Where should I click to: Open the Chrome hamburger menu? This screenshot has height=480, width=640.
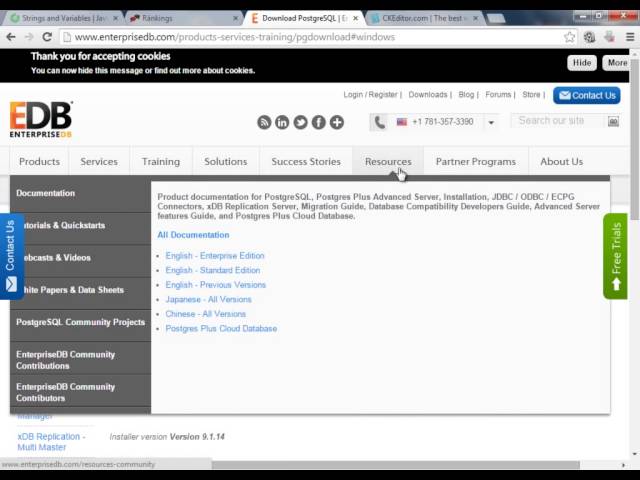[x=630, y=37]
